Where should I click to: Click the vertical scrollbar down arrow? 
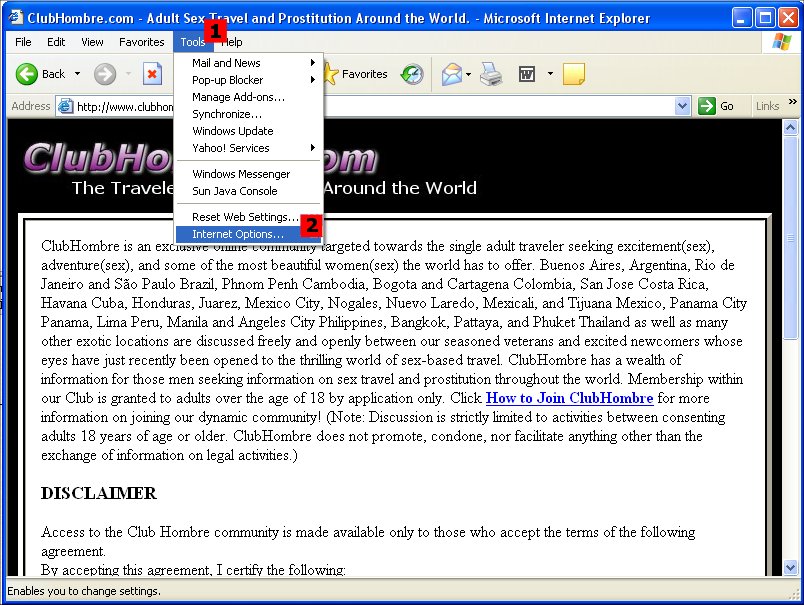pos(790,567)
